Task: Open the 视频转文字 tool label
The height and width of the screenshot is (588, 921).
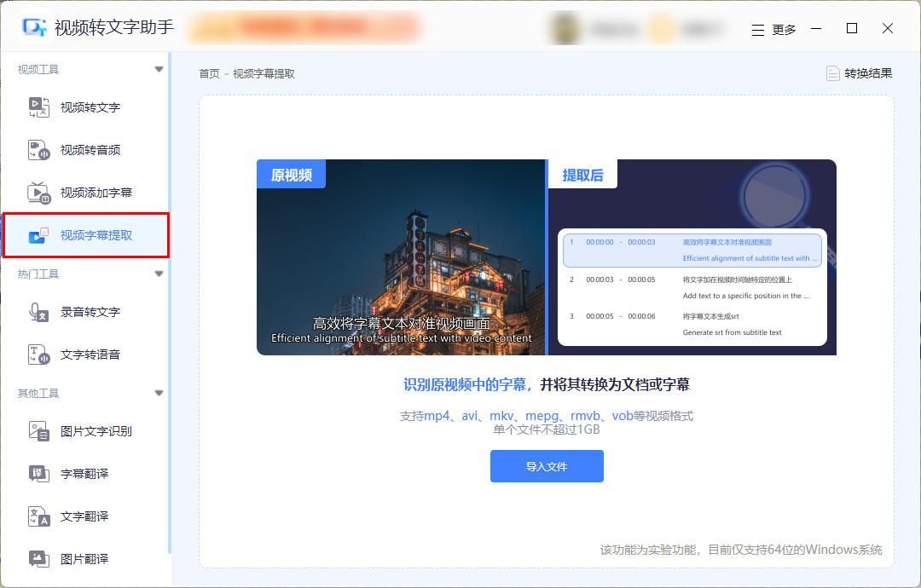Action: click(90, 107)
